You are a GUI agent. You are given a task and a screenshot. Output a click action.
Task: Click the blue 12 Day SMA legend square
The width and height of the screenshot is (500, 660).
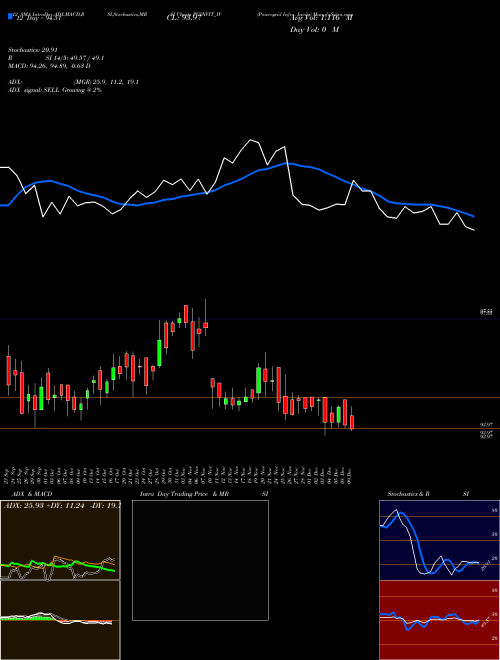point(11,16)
